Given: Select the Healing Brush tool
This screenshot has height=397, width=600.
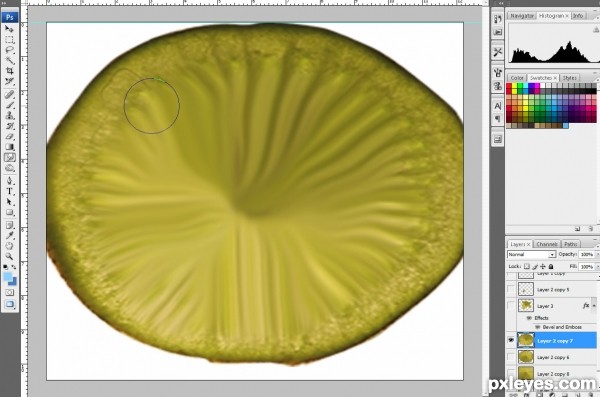Looking at the screenshot, I should [10, 95].
